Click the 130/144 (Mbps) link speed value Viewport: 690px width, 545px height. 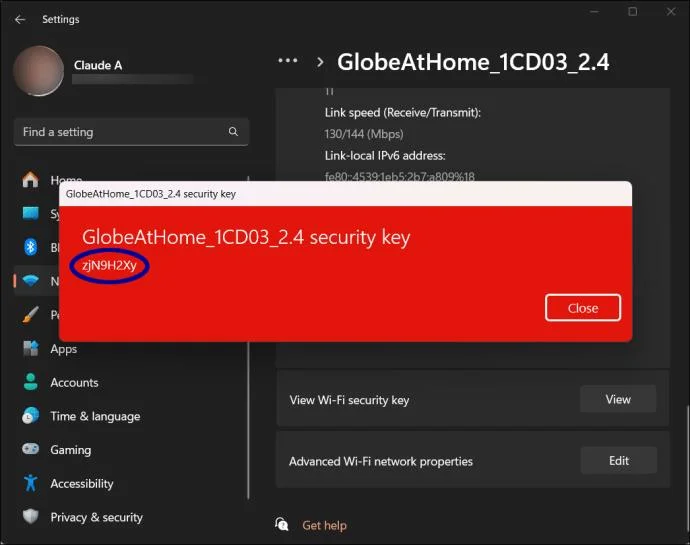point(363,134)
